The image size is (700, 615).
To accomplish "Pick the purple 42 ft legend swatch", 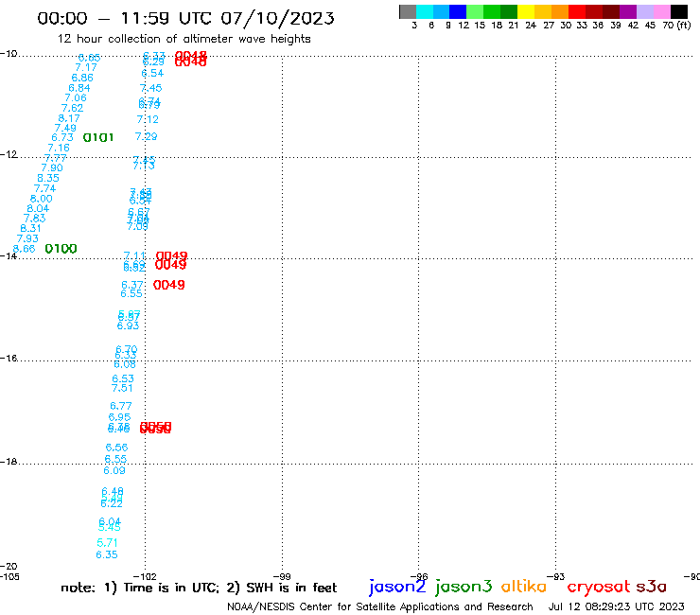I will point(628,11).
